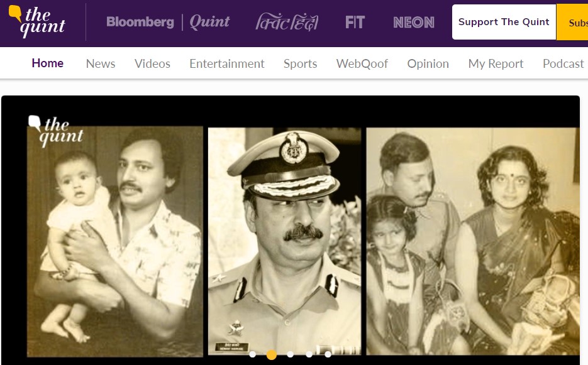The width and height of the screenshot is (588, 365).
Task: Open the Opinion section
Action: click(428, 63)
